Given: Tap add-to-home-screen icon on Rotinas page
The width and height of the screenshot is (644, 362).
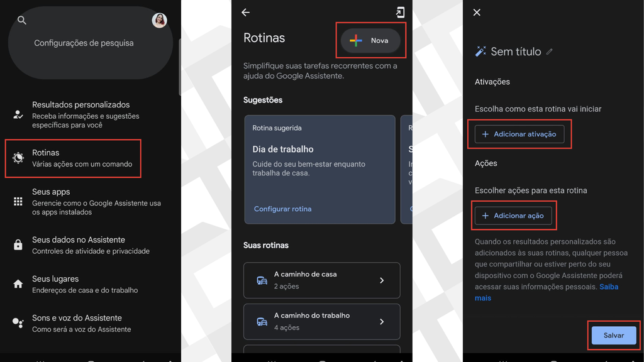Looking at the screenshot, I should pos(400,13).
